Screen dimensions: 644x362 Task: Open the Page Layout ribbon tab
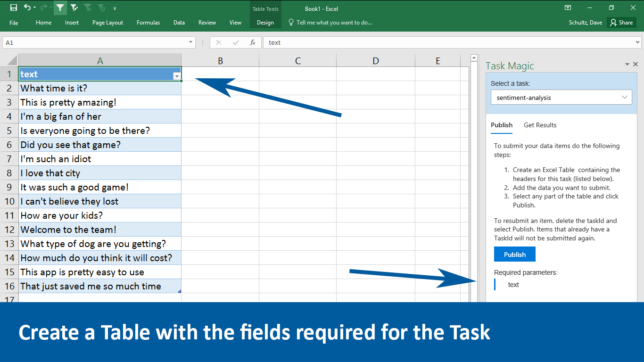click(x=107, y=23)
